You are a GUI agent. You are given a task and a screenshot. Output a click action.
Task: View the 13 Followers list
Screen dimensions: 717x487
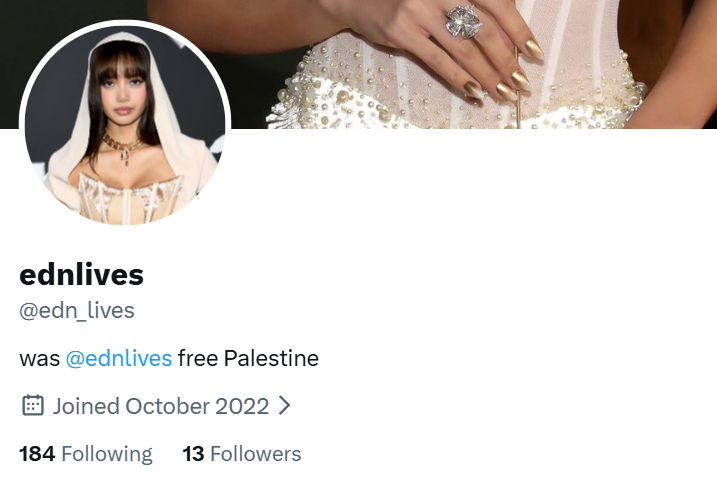tap(242, 454)
